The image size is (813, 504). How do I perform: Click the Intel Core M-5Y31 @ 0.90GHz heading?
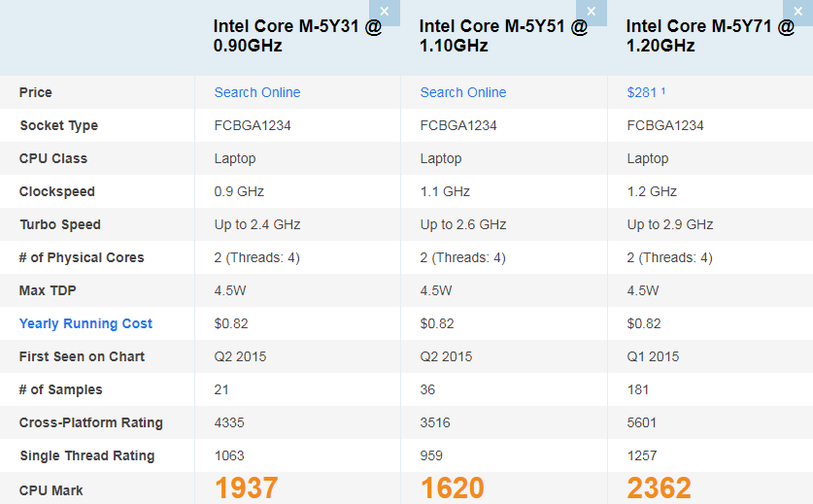(x=297, y=36)
